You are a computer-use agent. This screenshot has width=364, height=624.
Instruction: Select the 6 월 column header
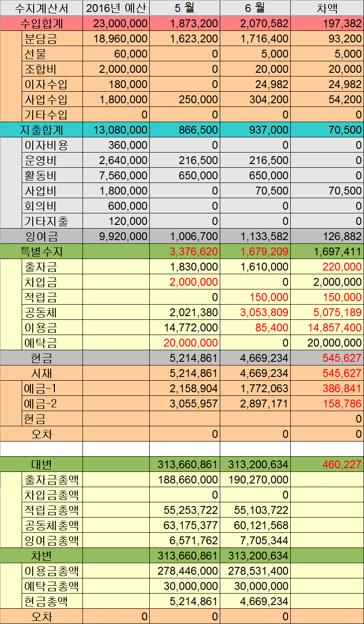pos(255,8)
